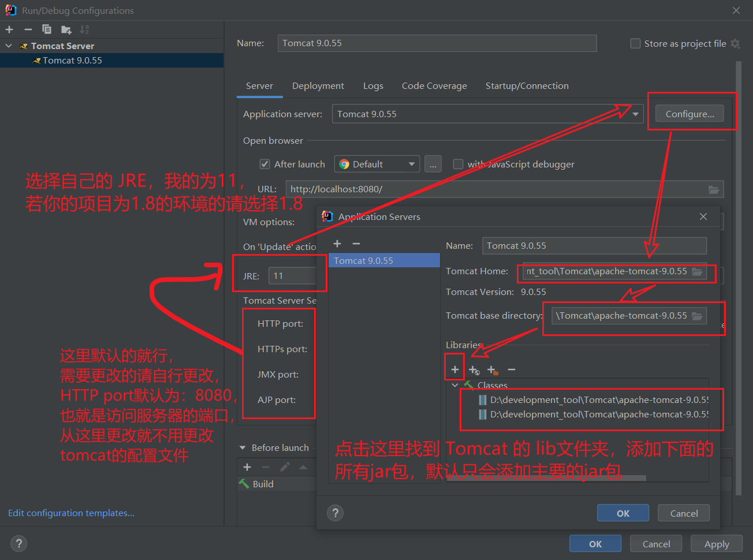The height and width of the screenshot is (560, 753).
Task: Click libraries list horizontal scrollbar
Action: tap(546, 478)
